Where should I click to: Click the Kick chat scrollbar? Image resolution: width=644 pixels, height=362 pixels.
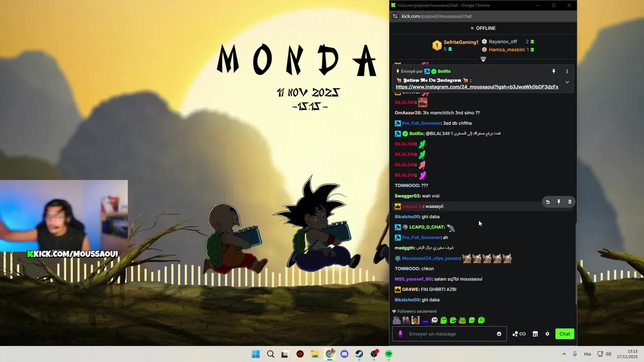coord(576,263)
